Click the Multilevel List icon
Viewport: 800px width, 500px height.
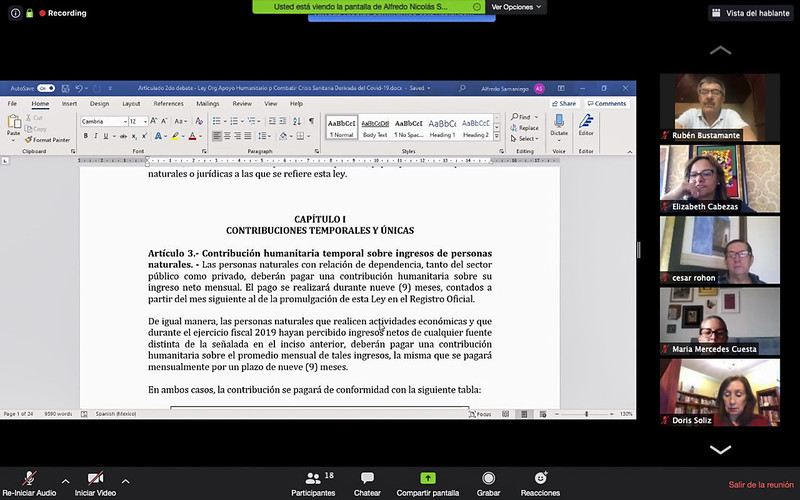pyautogui.click(x=251, y=121)
